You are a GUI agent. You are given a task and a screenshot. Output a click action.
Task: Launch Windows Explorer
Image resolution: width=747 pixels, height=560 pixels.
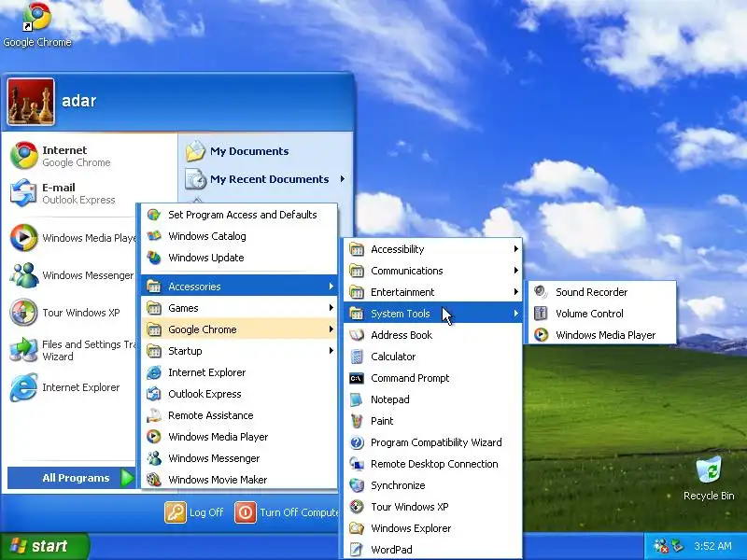433,528
